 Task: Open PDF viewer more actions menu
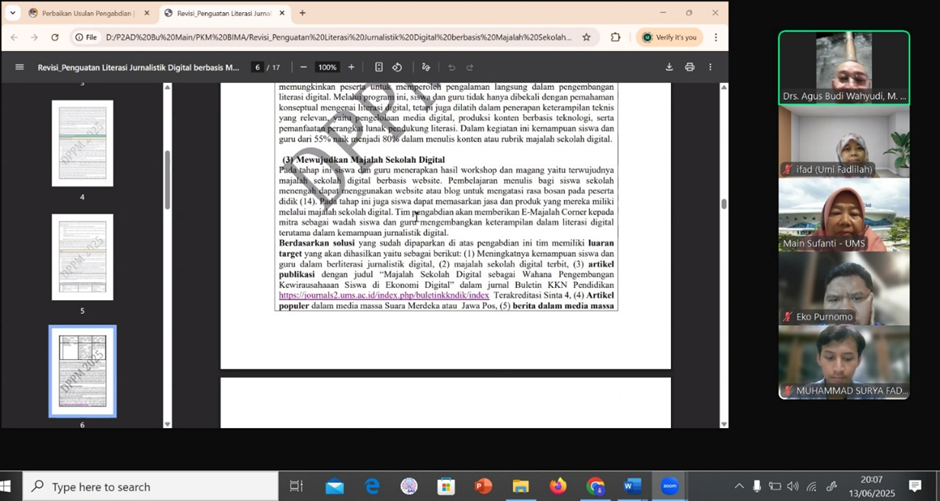[x=712, y=67]
